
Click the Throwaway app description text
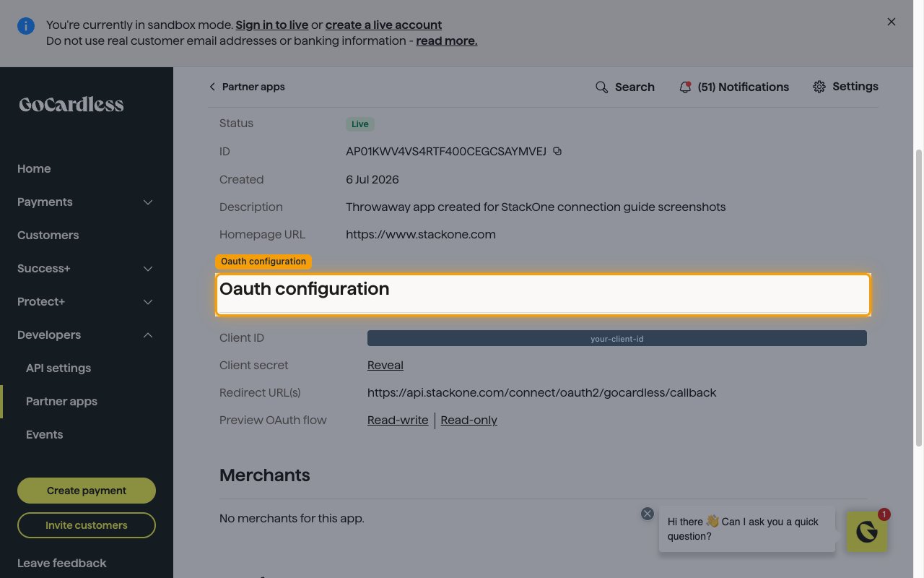[536, 207]
